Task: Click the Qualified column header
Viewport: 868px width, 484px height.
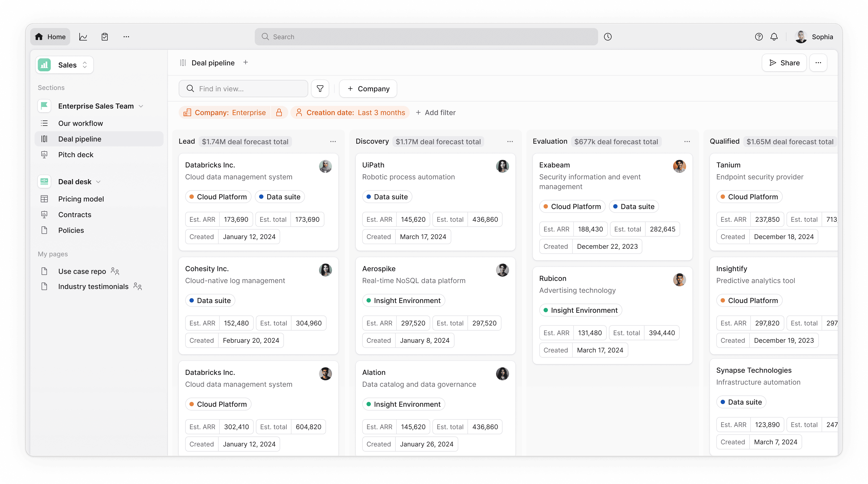Action: [724, 141]
